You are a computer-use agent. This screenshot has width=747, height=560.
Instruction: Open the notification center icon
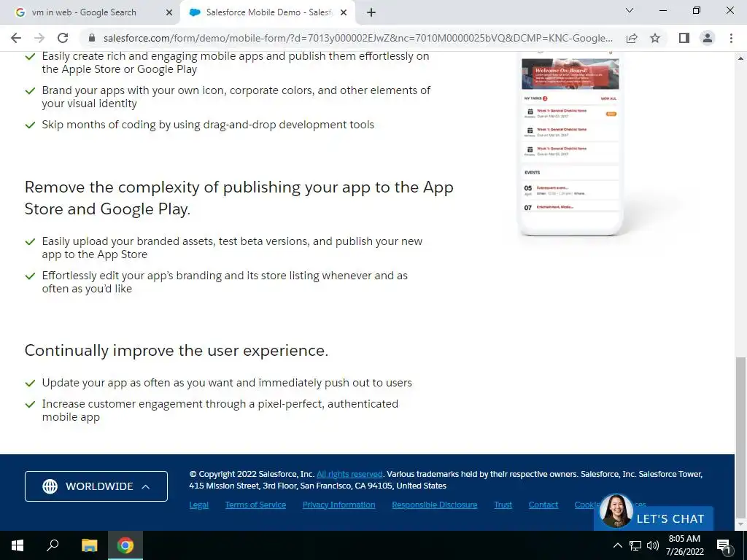(x=724, y=545)
